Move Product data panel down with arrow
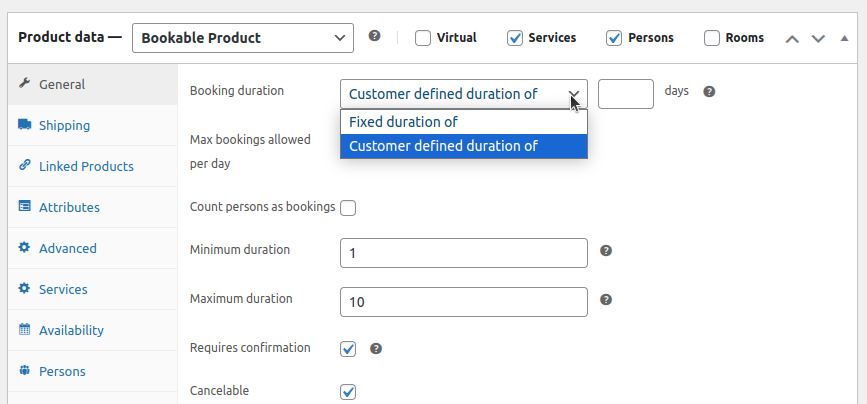Screen dimensions: 867x404 (x=818, y=38)
